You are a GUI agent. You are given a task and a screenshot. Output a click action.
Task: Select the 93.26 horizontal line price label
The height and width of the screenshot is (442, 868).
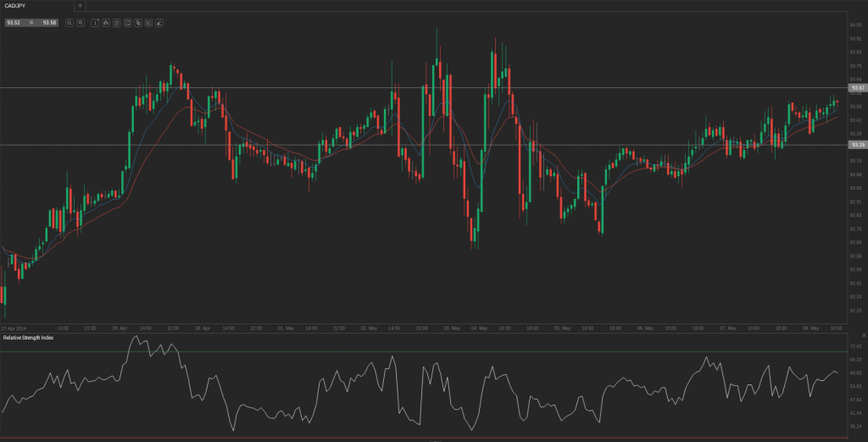coord(857,145)
